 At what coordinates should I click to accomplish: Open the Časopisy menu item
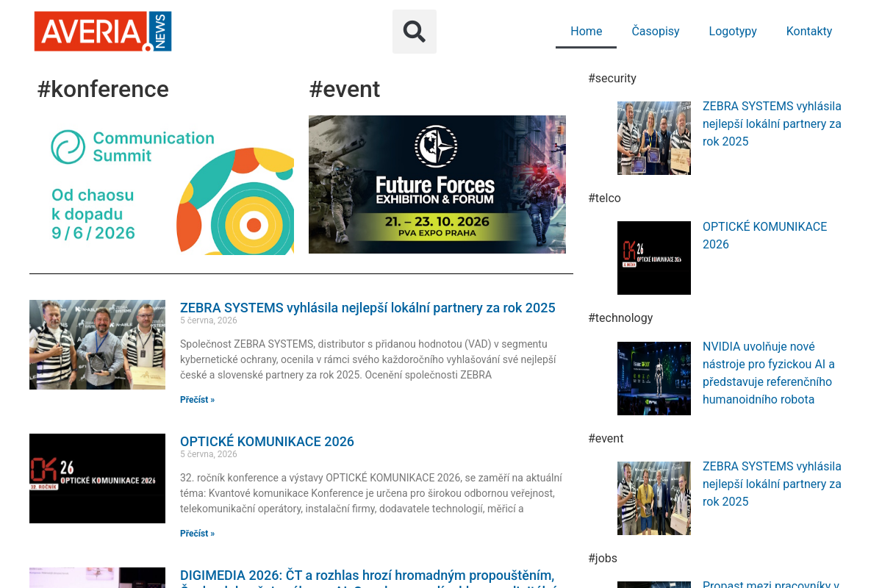pos(656,31)
